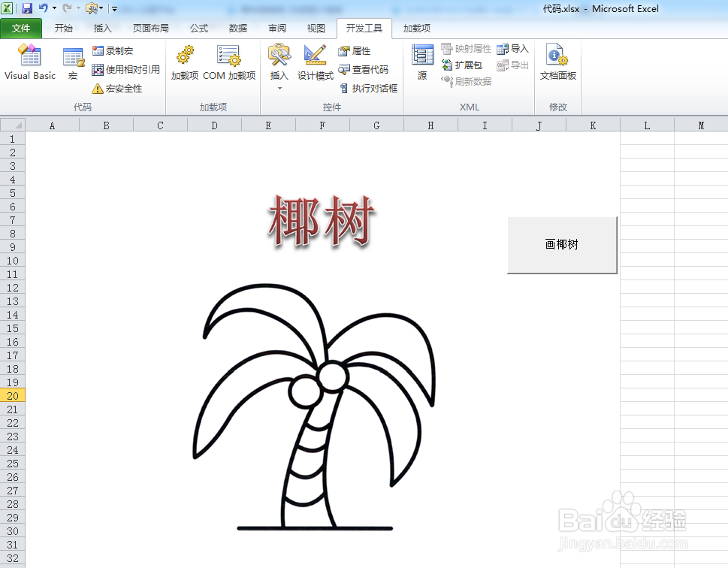This screenshot has height=568, width=728.
Task: Open the 文档面板 document panel
Action: [557, 65]
